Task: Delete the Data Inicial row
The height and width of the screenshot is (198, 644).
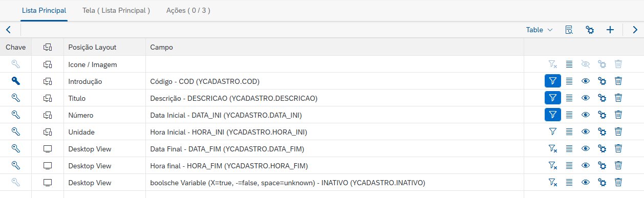Action: pos(618,115)
